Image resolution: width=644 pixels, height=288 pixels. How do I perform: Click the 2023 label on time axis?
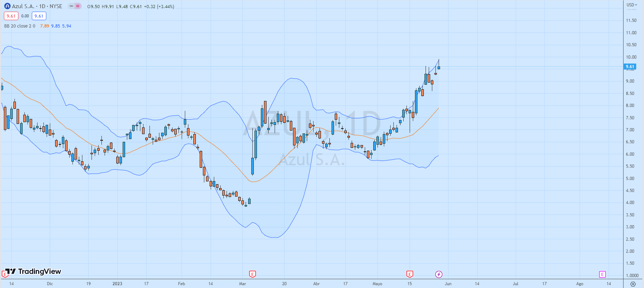click(x=117, y=284)
